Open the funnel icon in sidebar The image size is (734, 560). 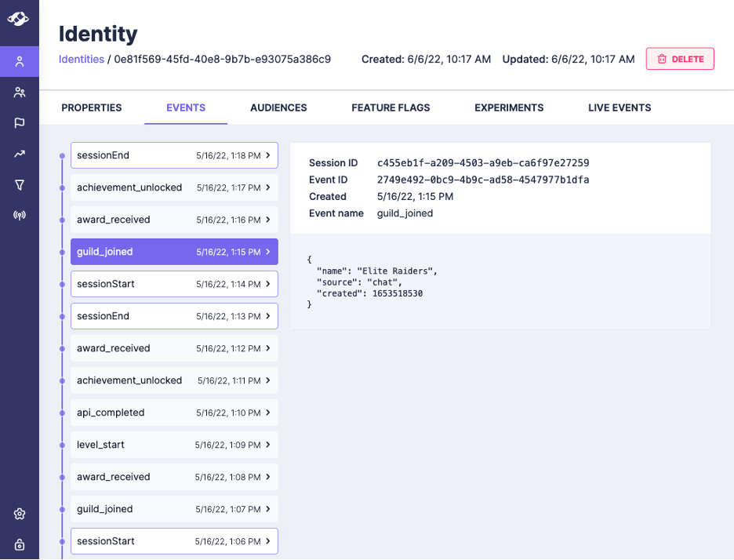point(20,185)
